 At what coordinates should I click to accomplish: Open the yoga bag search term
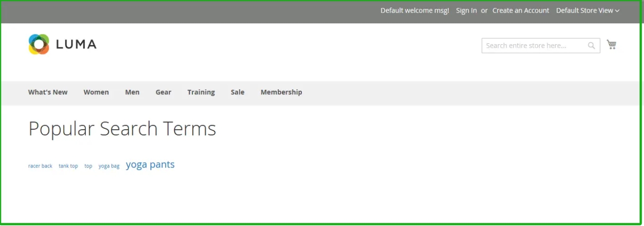pos(109,166)
